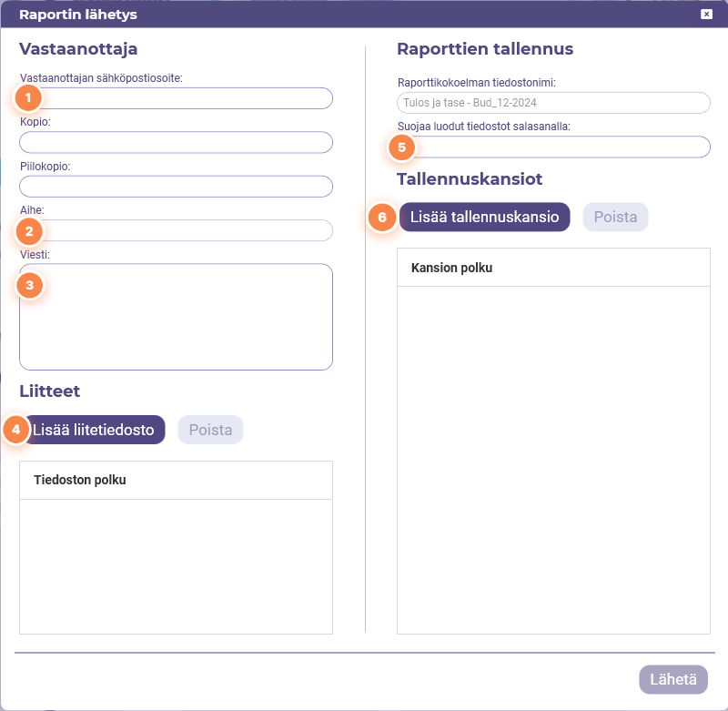
Task: Focus the Aihe subject field
Action: coord(176,230)
